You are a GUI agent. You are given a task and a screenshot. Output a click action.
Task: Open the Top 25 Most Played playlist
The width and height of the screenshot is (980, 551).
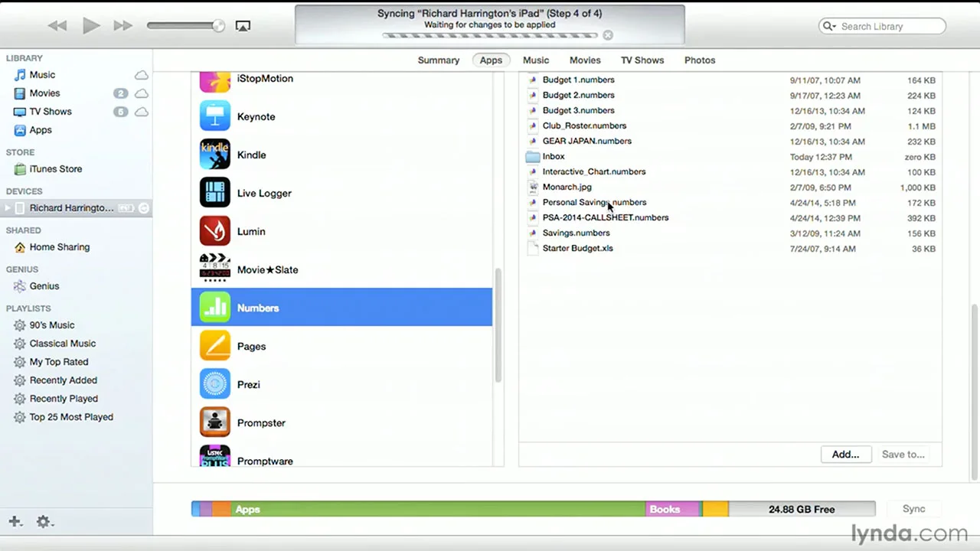(70, 417)
